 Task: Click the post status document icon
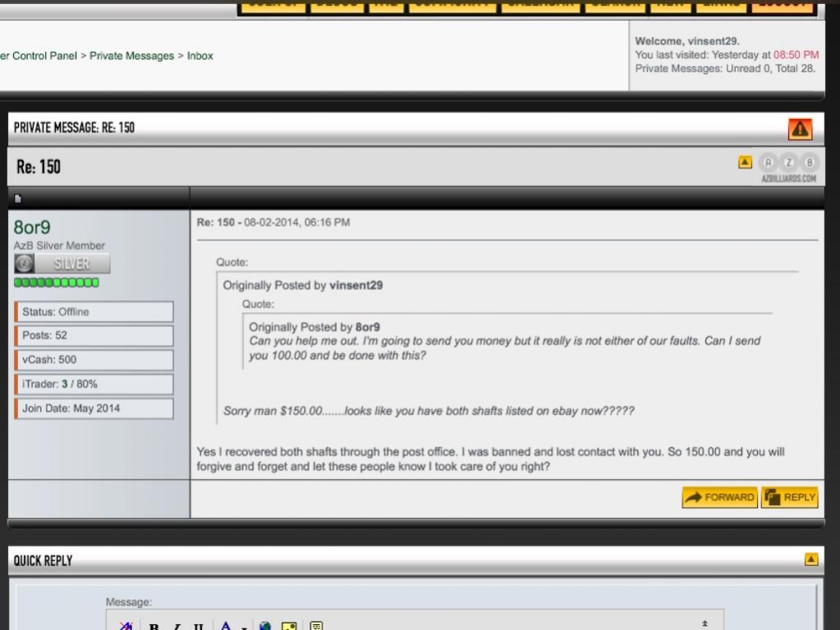18,198
